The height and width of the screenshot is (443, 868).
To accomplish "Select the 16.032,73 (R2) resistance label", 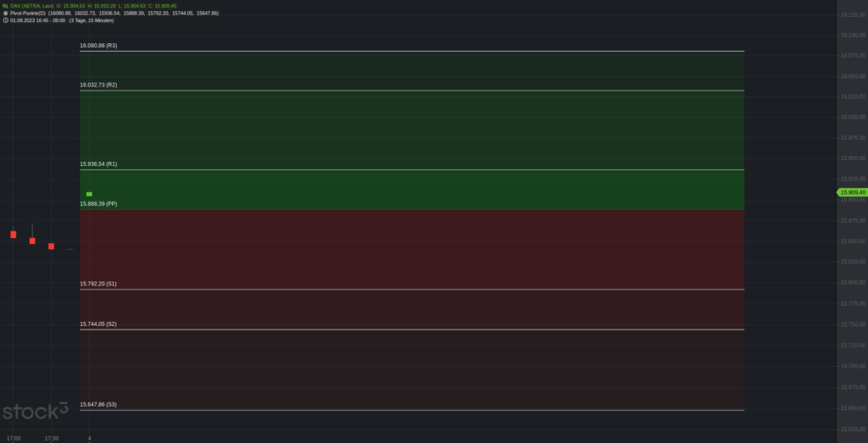I will pos(98,85).
